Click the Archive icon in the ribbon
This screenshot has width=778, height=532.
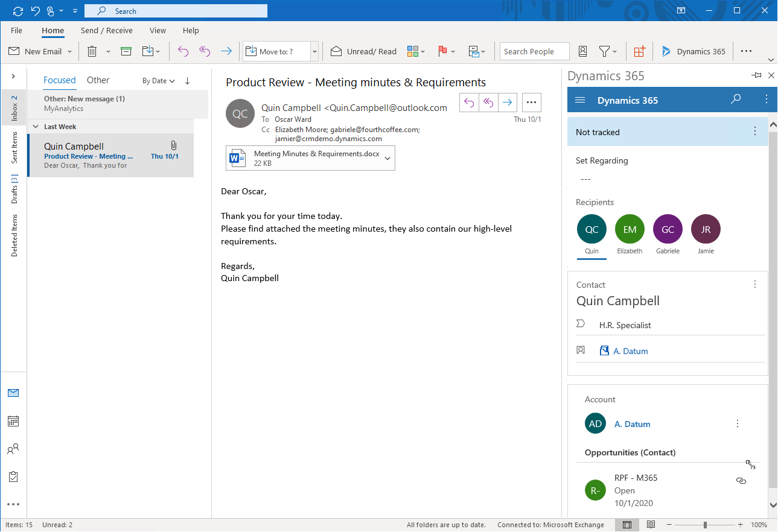[x=126, y=51]
